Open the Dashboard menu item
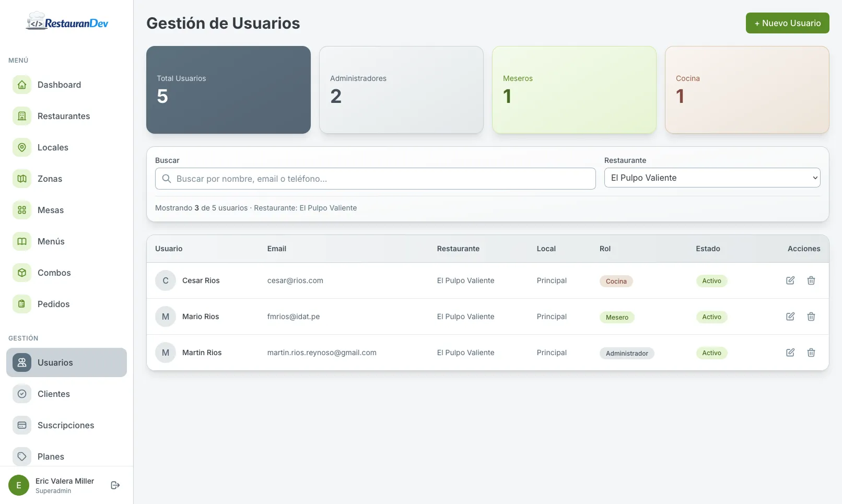The width and height of the screenshot is (842, 504). click(x=66, y=85)
